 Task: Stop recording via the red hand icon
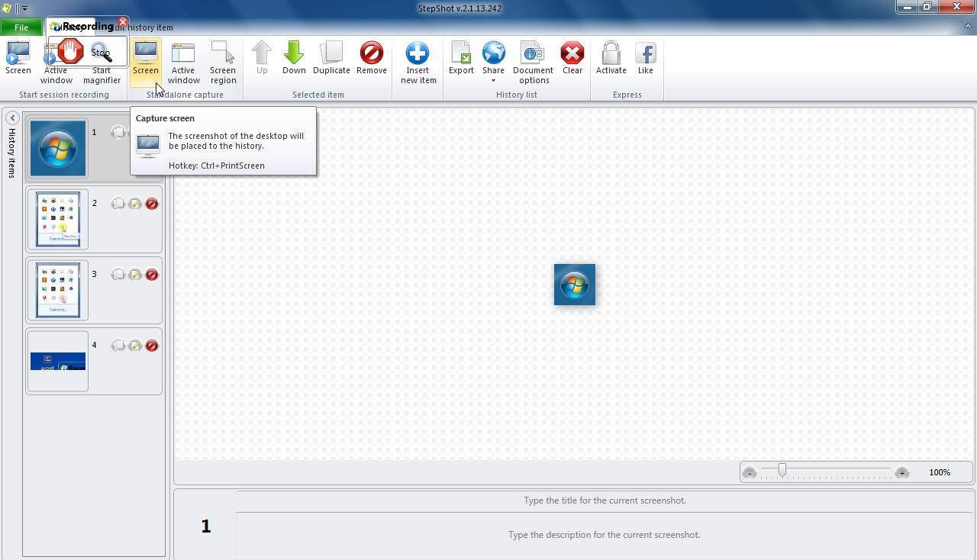click(70, 51)
